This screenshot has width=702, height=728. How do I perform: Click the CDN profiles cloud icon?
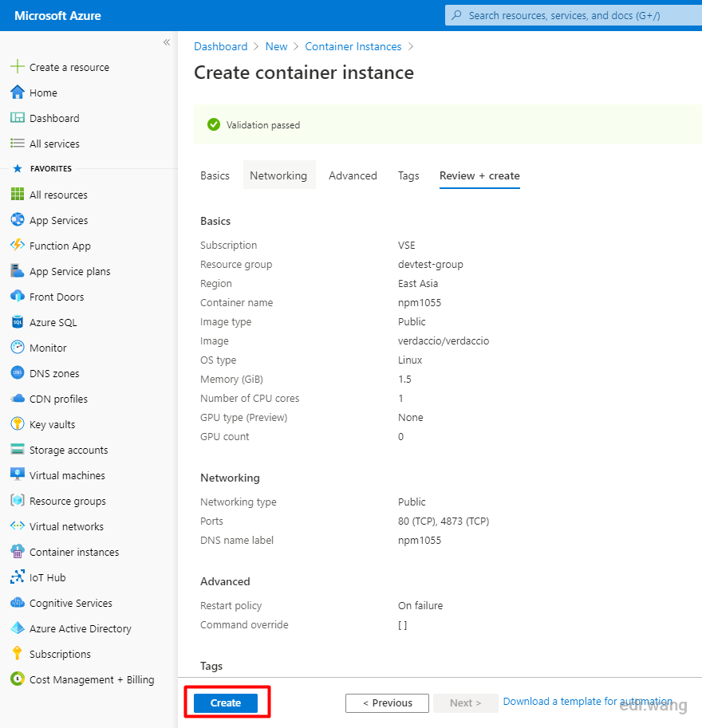[18, 399]
